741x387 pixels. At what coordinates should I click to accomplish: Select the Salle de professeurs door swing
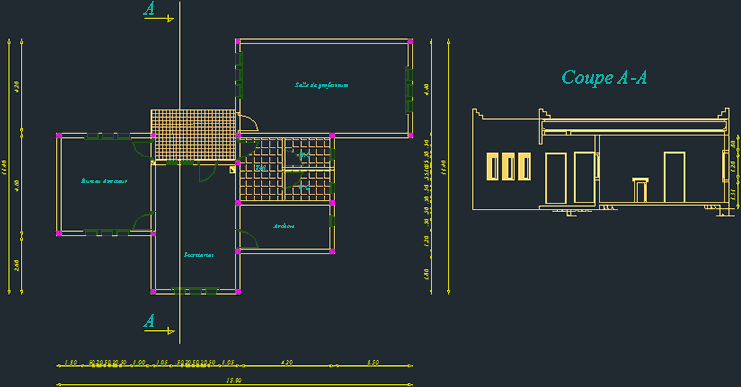pos(248,122)
